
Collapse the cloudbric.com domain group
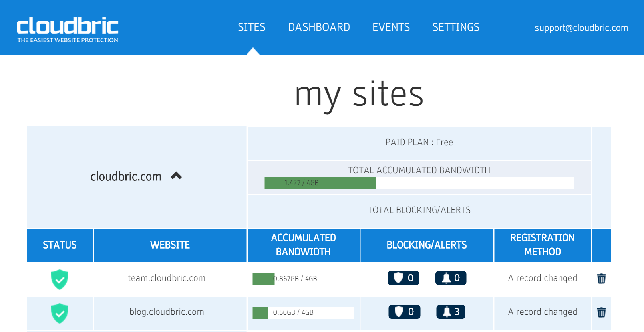[x=176, y=176]
